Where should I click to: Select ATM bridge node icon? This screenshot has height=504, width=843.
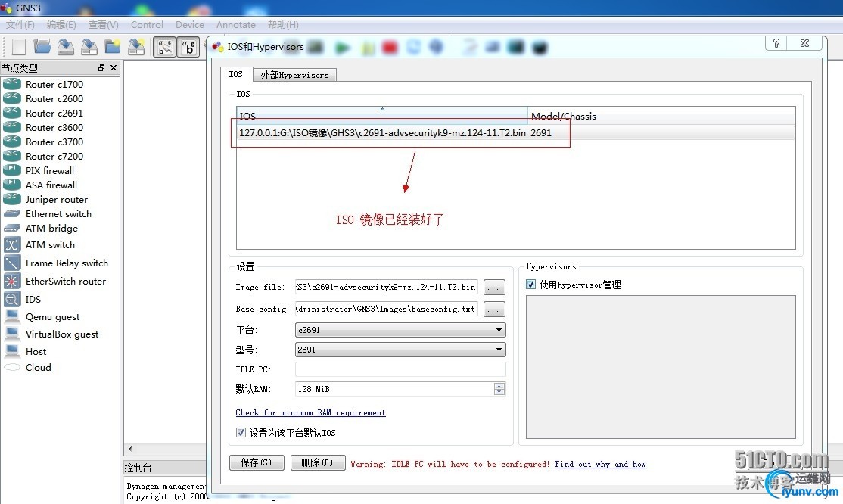pyautogui.click(x=12, y=228)
